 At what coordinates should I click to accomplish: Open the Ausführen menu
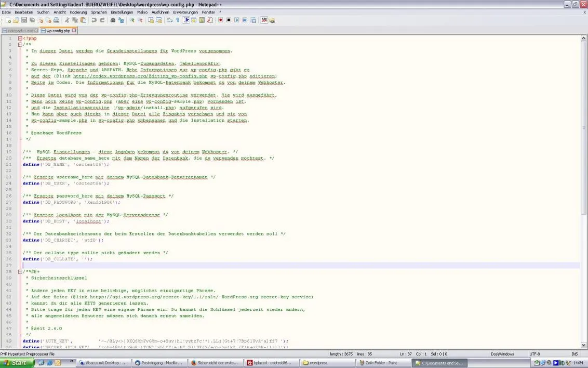(161, 12)
